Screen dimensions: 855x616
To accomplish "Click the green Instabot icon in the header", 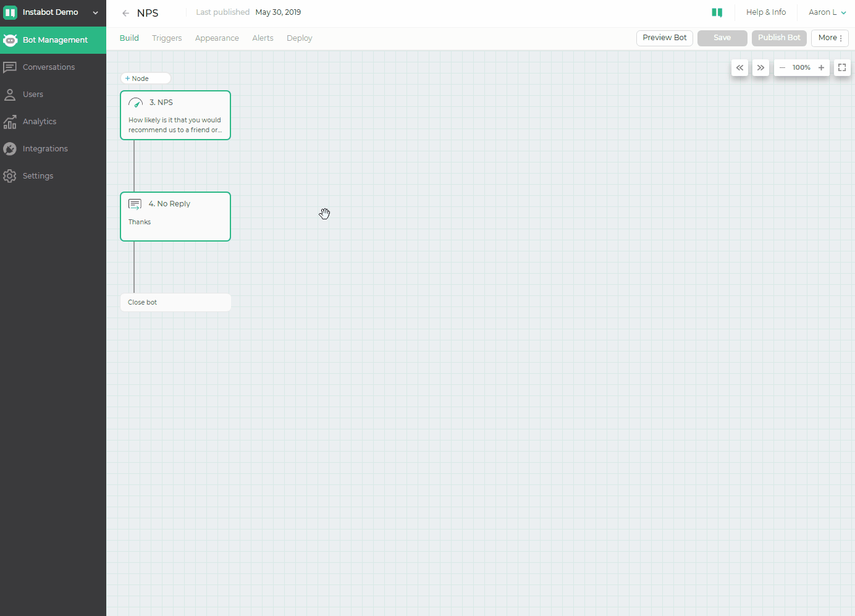I will click(717, 12).
